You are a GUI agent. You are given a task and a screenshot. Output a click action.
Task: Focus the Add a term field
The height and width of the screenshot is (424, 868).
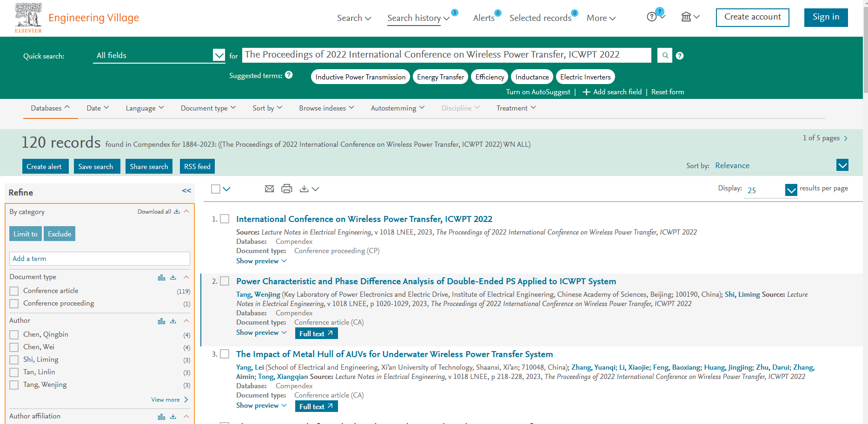point(99,259)
